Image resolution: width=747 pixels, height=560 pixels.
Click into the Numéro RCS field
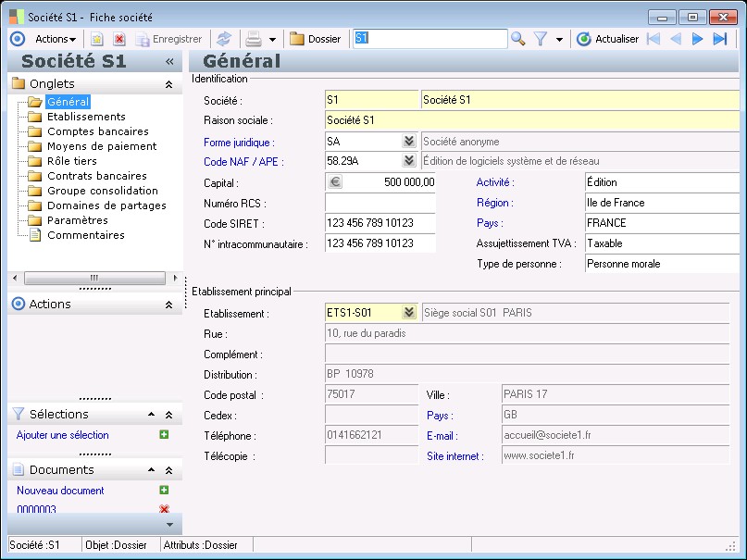[380, 203]
